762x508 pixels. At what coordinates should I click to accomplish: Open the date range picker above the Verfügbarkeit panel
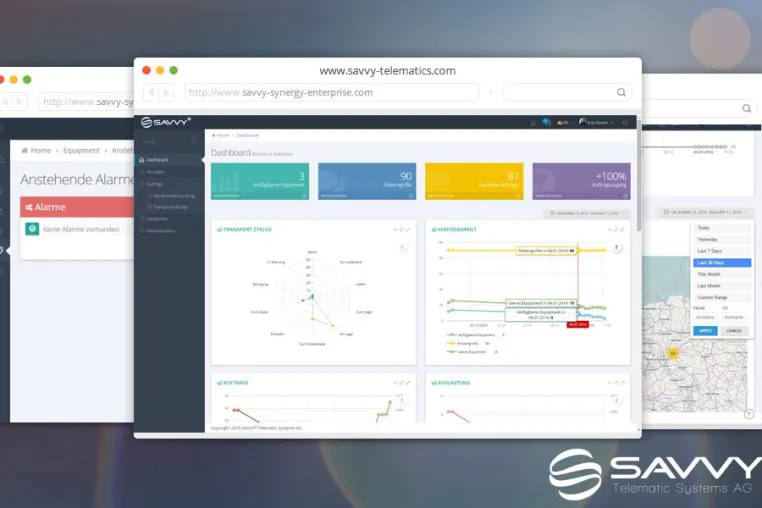pyautogui.click(x=587, y=213)
